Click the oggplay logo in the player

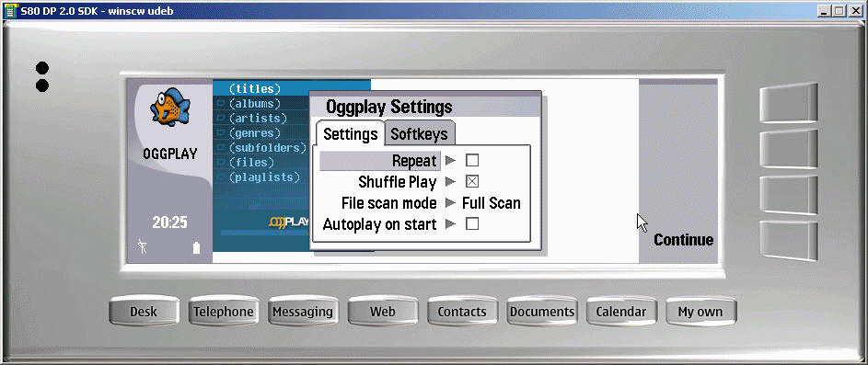click(x=288, y=222)
